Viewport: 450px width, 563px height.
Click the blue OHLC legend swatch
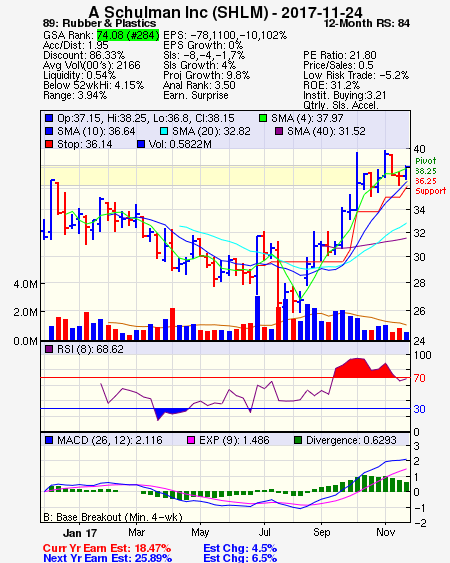click(49, 118)
